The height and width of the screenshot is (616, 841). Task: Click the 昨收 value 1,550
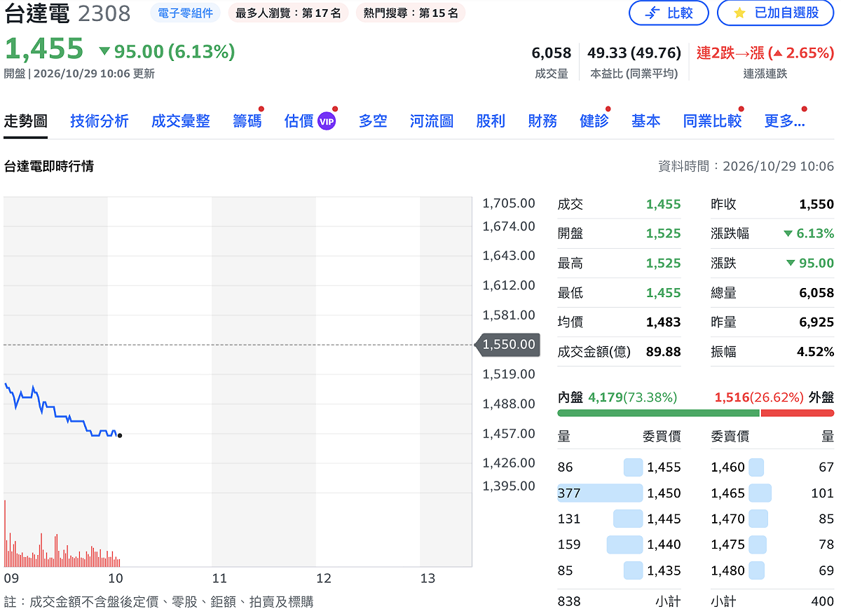click(817, 205)
